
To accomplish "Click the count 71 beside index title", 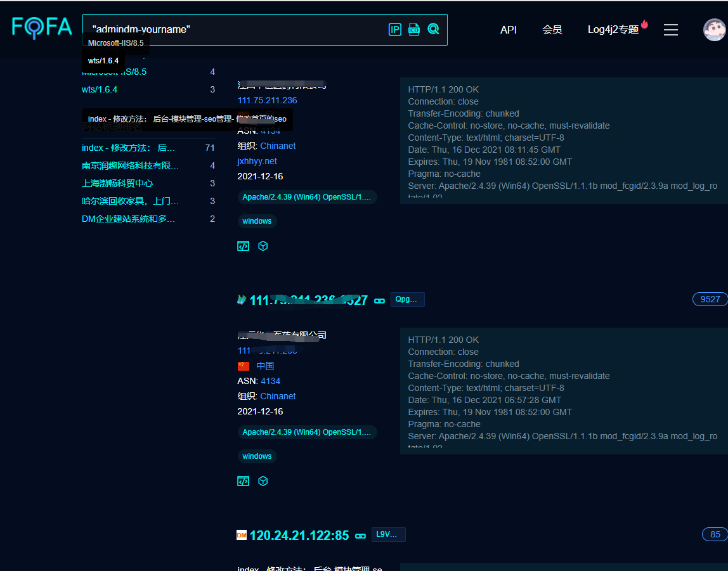I will 210,148.
